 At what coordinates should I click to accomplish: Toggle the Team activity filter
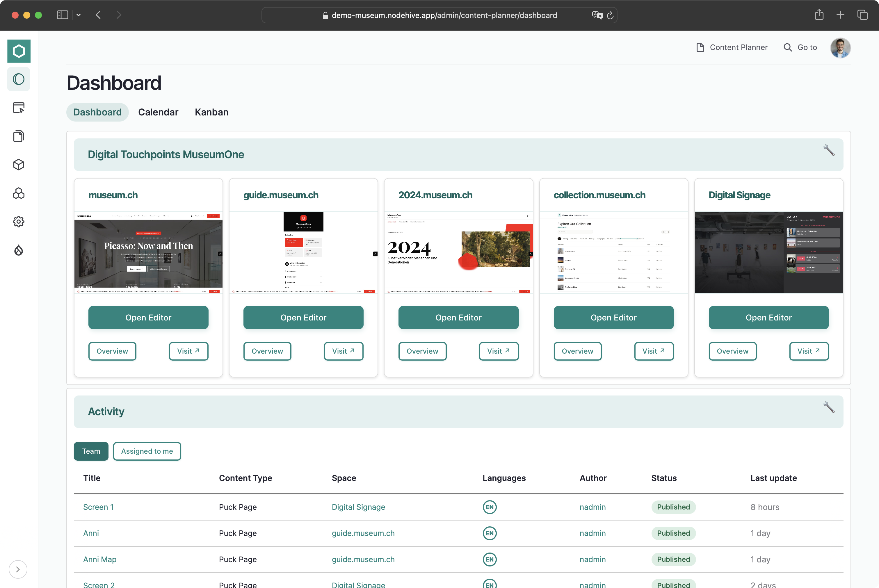coord(91,451)
